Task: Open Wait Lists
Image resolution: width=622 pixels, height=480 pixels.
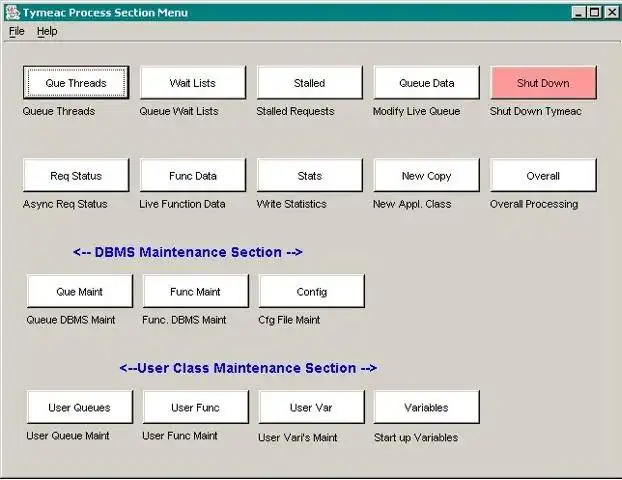Action: click(x=193, y=83)
